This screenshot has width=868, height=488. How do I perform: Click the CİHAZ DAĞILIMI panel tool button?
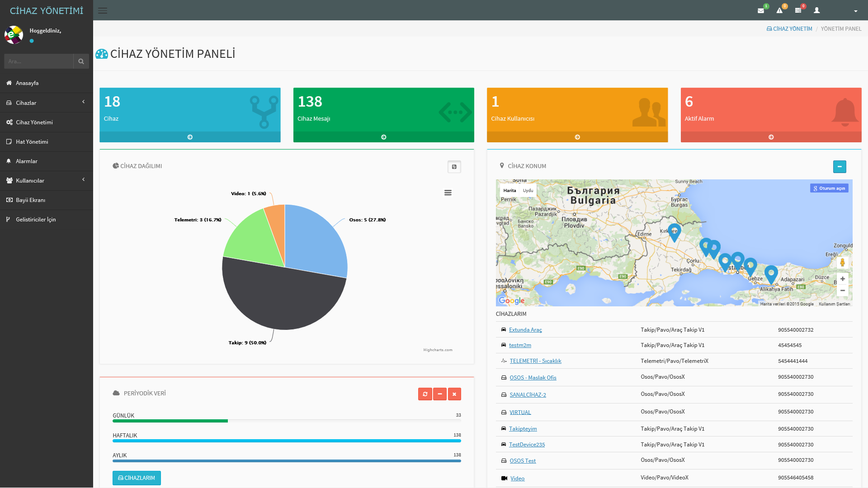(x=454, y=167)
